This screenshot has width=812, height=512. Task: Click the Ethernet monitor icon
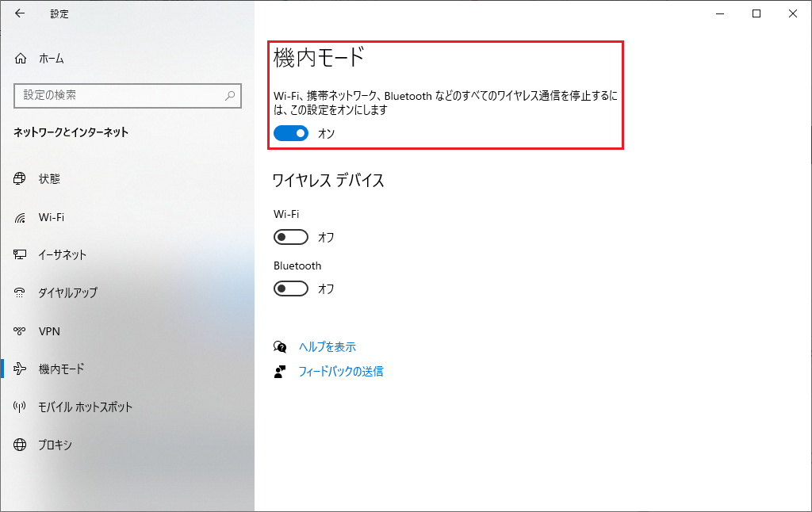(21, 255)
